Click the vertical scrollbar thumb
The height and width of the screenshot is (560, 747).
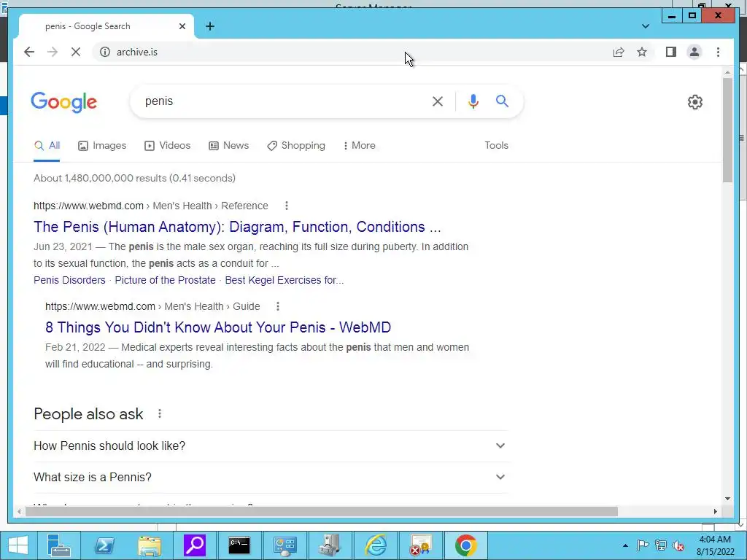pyautogui.click(x=727, y=130)
